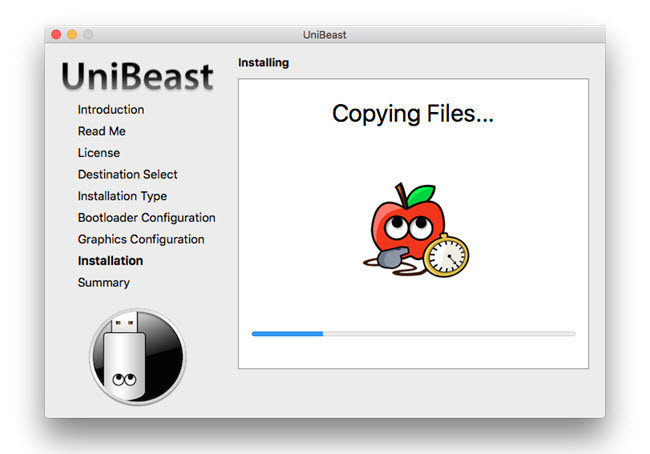This screenshot has width=650, height=454.
Task: Select the Introduction step
Action: click(111, 109)
